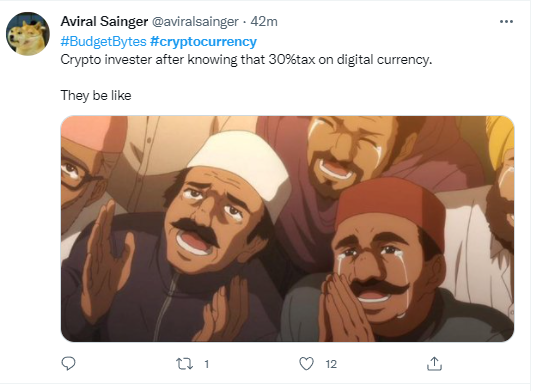Open the Doge profile picture avatar
The height and width of the screenshot is (391, 534).
click(28, 34)
